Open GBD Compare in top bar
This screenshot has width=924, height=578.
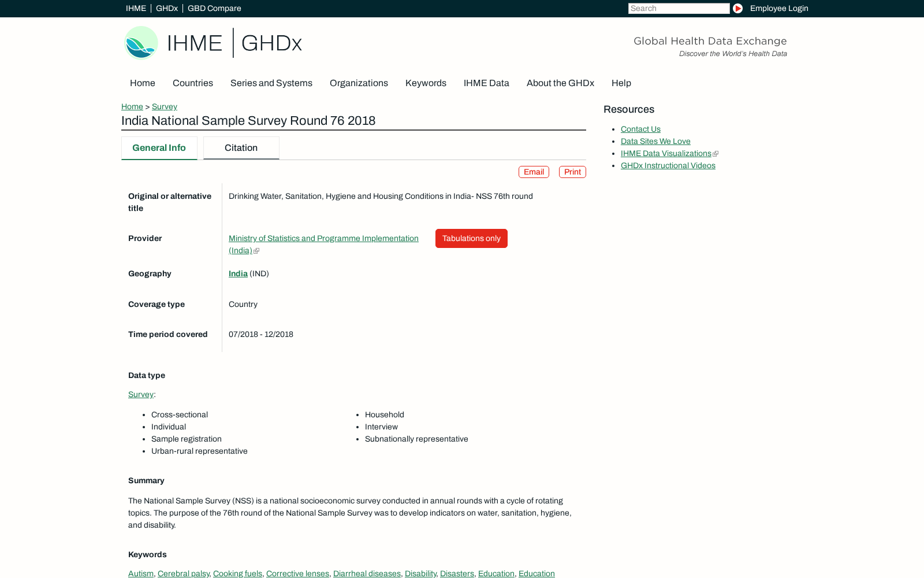(214, 8)
